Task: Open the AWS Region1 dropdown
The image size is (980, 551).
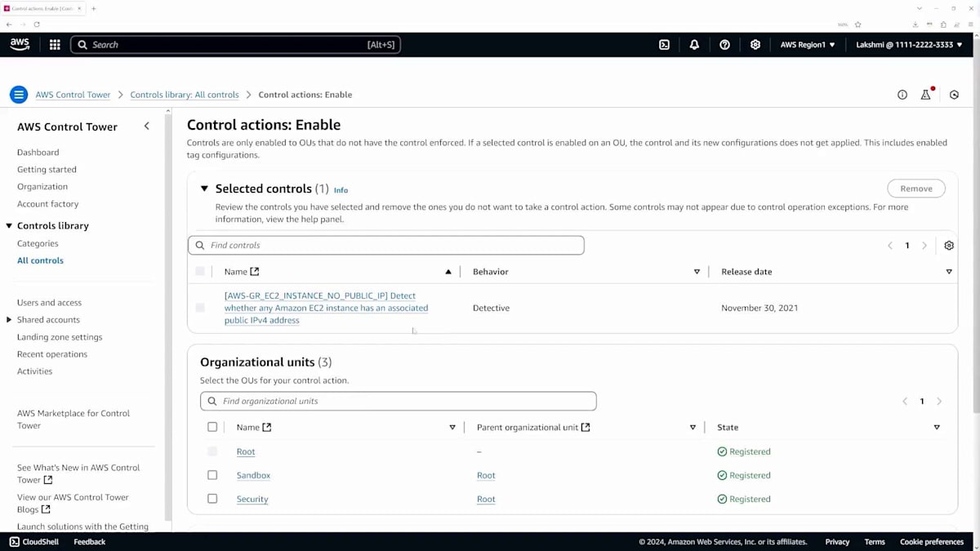Action: [x=808, y=45]
